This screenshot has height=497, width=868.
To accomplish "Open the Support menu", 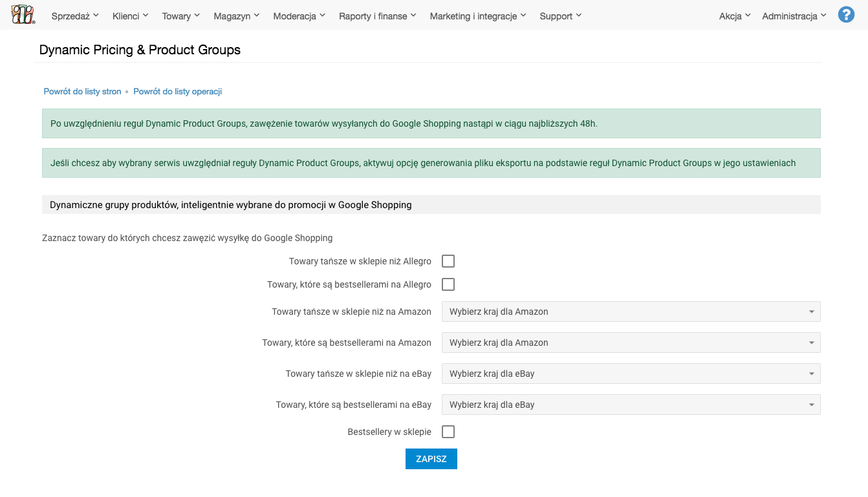I will click(561, 16).
